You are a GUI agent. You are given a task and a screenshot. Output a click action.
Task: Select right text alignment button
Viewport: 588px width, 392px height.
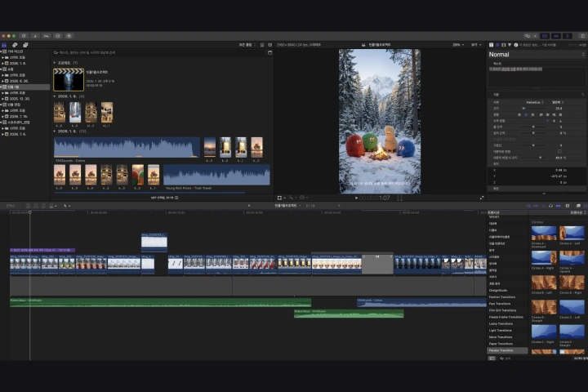pyautogui.click(x=532, y=115)
